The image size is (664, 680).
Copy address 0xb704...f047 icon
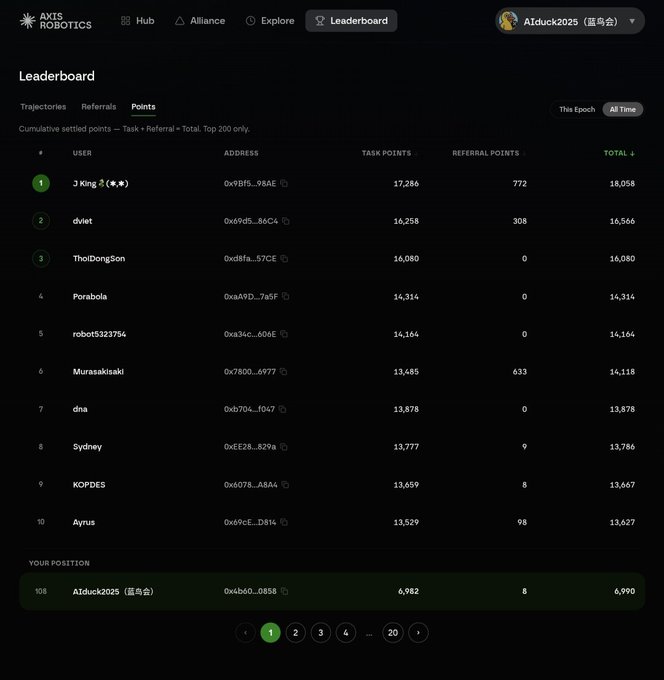point(282,409)
